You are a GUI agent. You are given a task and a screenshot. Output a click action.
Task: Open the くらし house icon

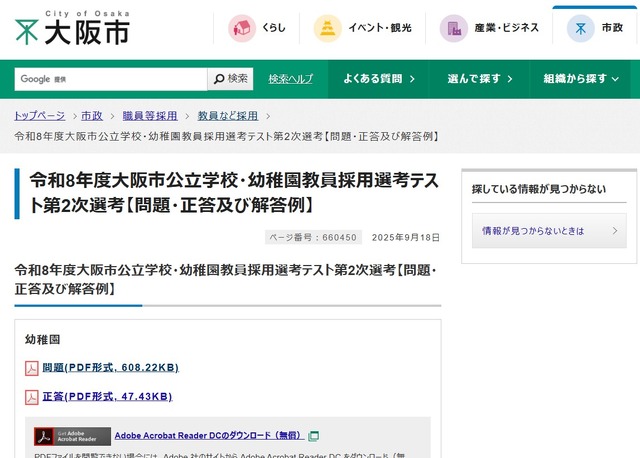242,28
